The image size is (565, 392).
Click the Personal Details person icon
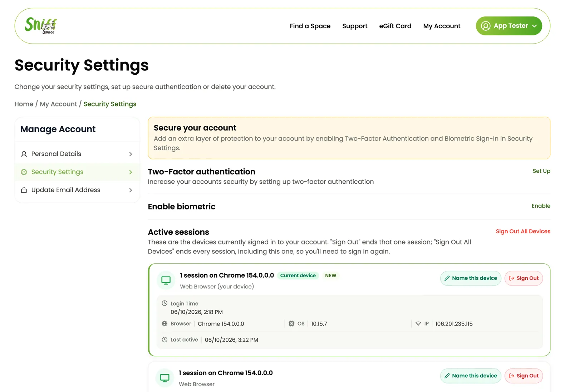(24, 154)
